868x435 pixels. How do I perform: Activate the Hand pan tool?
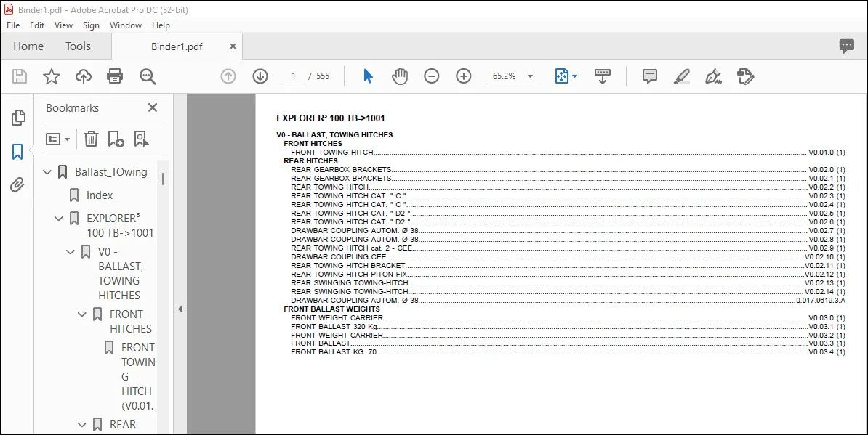[400, 76]
